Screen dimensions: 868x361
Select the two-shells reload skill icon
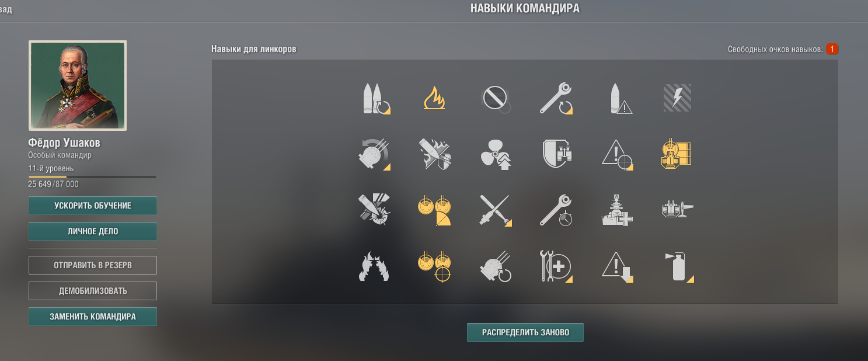pyautogui.click(x=374, y=98)
